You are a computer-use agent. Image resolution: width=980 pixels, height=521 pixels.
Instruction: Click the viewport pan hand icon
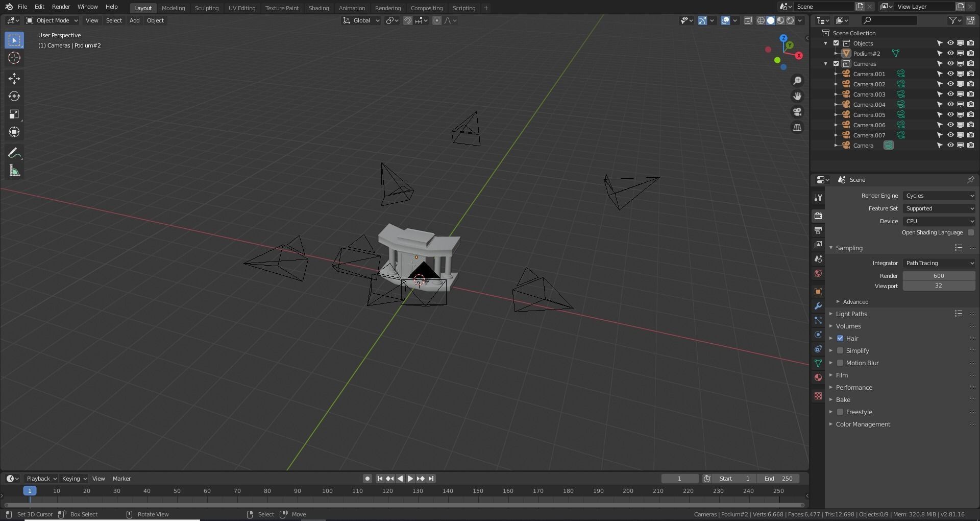point(797,96)
